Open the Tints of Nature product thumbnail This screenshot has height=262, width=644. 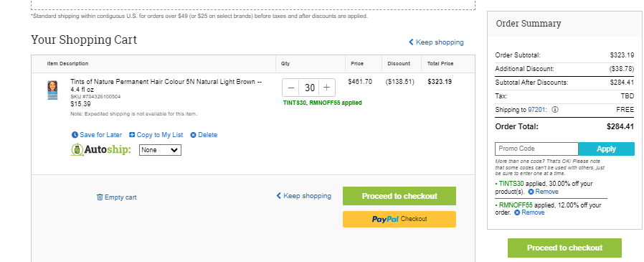52,90
